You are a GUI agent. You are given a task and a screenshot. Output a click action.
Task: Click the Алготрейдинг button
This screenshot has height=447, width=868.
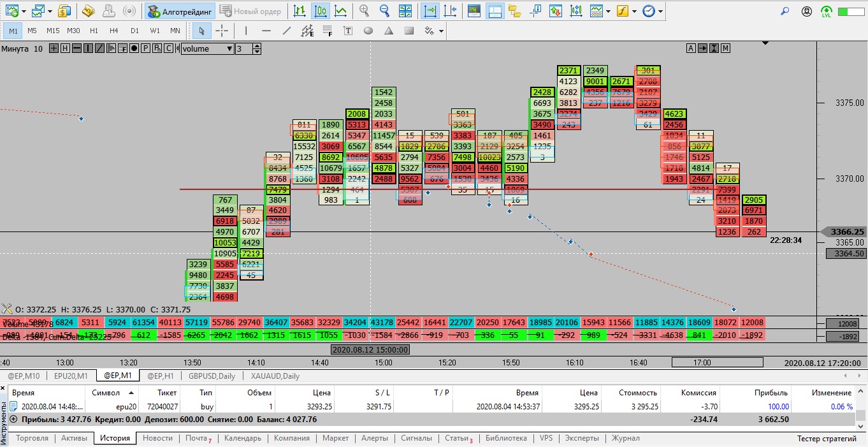click(179, 11)
